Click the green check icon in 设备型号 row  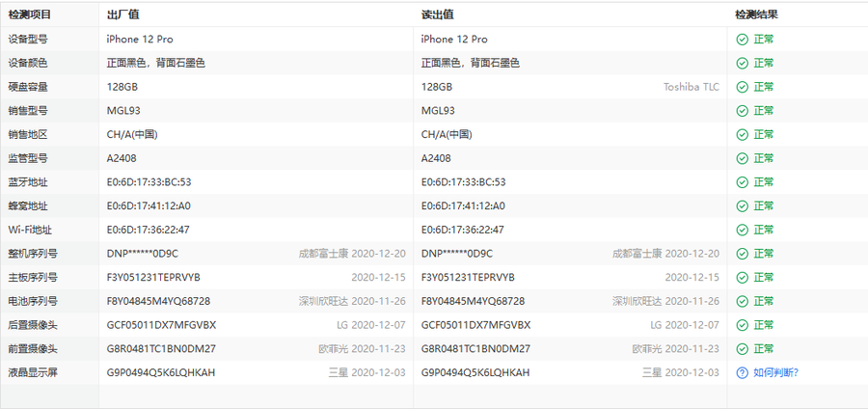pos(742,40)
